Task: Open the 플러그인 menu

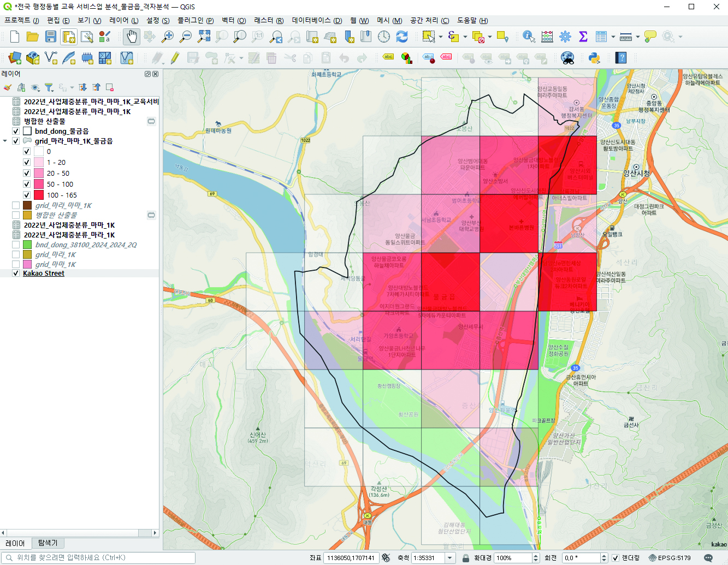Action: pos(195,20)
